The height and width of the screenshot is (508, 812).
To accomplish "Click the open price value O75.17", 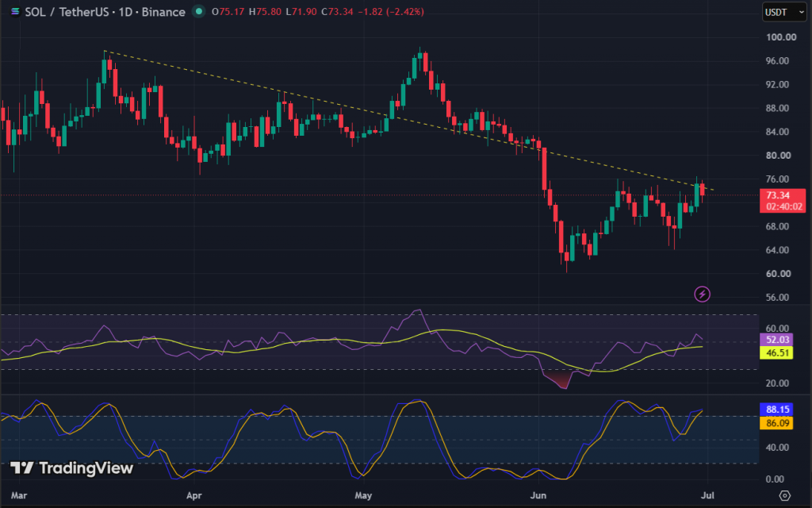I will 228,12.
